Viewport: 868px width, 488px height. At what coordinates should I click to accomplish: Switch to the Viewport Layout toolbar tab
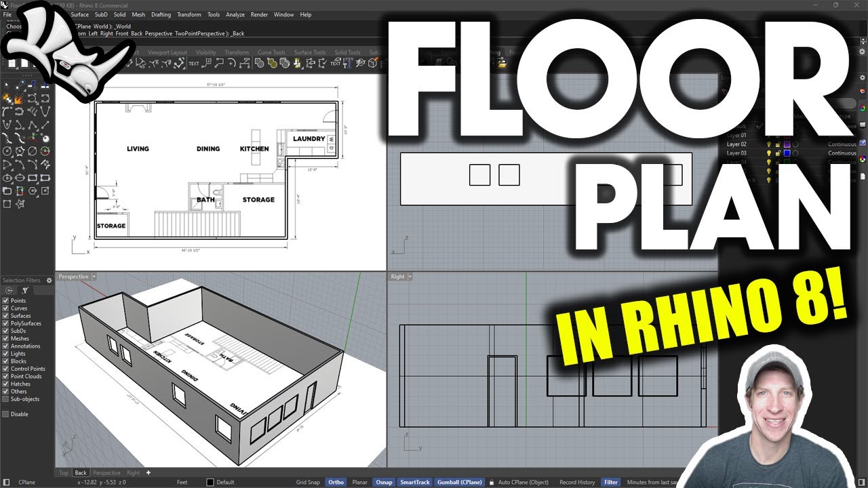coord(167,52)
